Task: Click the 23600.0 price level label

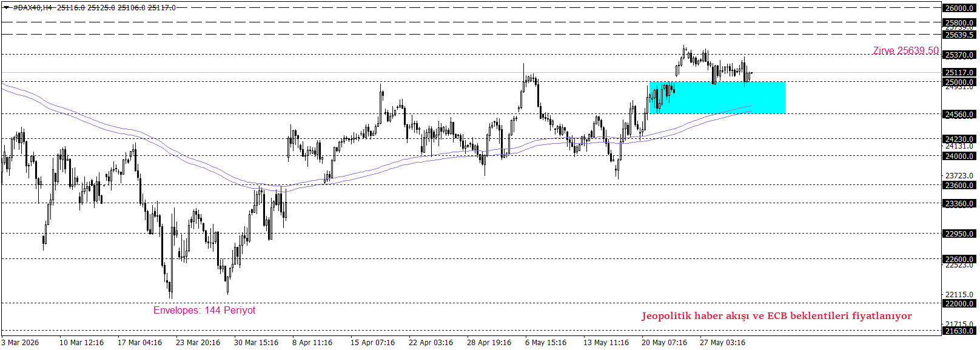Action: (x=959, y=185)
